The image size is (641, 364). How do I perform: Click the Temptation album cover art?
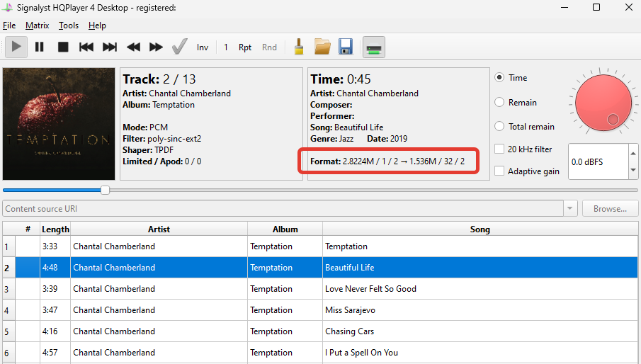pos(59,124)
